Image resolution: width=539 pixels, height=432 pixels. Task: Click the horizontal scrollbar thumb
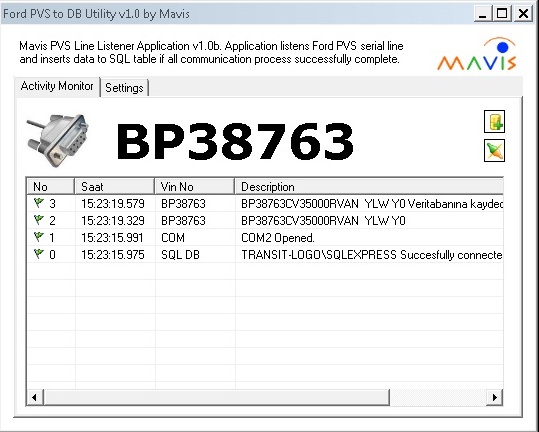216,397
